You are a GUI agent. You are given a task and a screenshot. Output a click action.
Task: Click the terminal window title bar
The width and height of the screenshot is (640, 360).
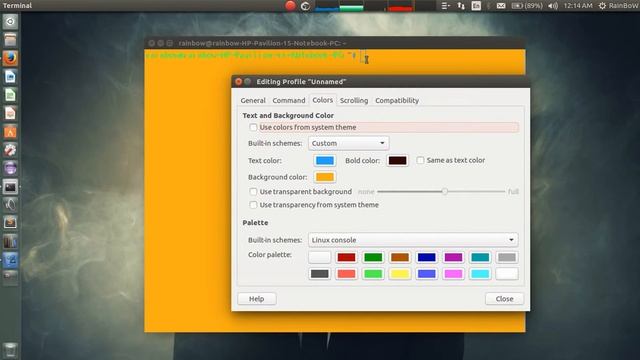(x=335, y=43)
